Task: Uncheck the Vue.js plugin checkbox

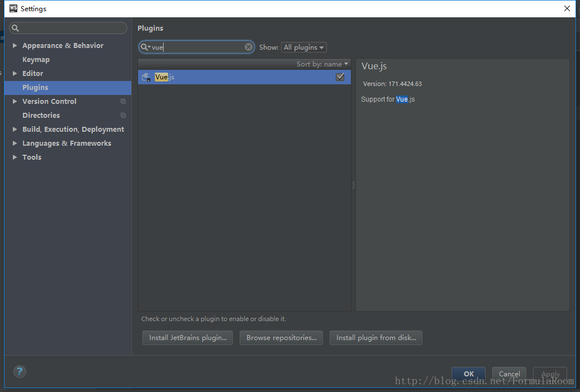Action: pyautogui.click(x=340, y=77)
